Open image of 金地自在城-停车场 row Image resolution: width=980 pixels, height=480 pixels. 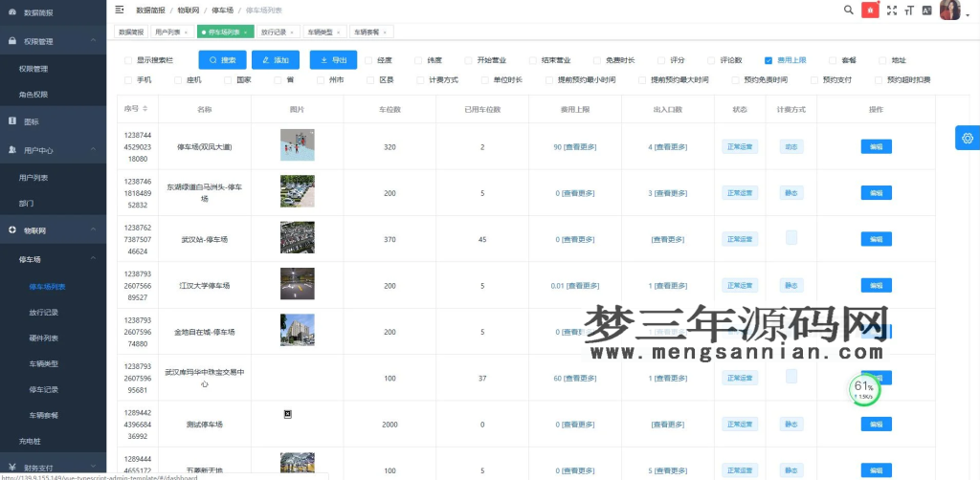pos(298,330)
